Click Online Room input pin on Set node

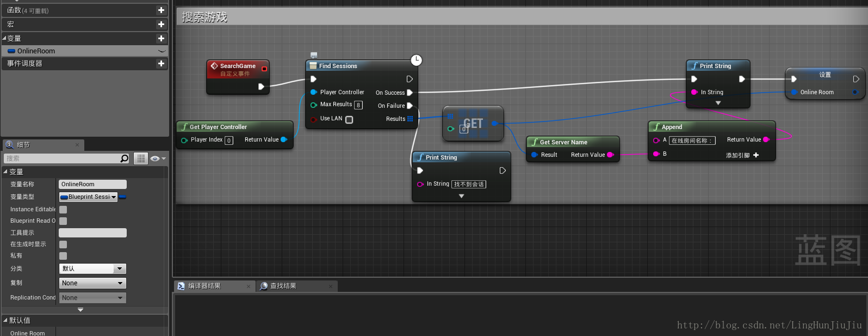(x=795, y=92)
